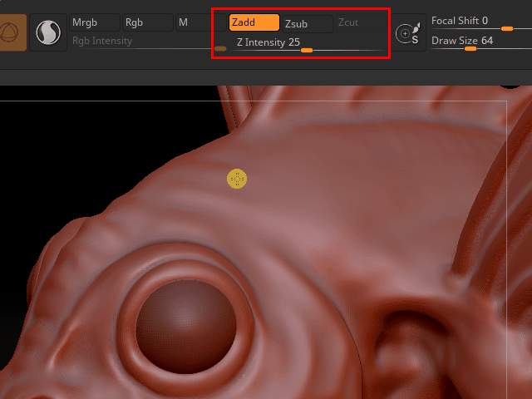Click the Draw Size 64 slider label
532x399 pixels.
[462, 40]
